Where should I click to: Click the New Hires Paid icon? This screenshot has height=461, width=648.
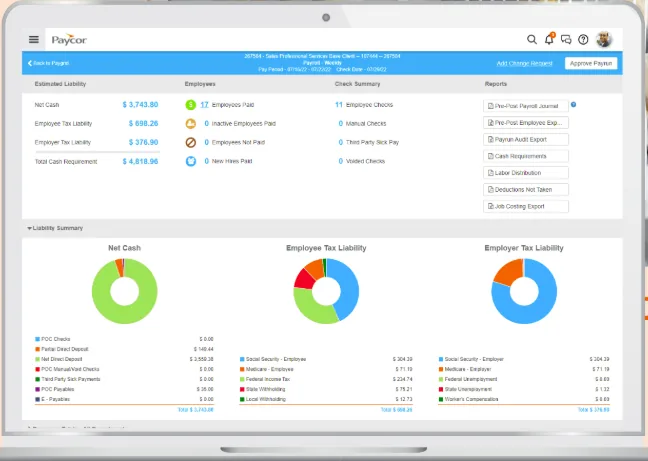(191, 161)
